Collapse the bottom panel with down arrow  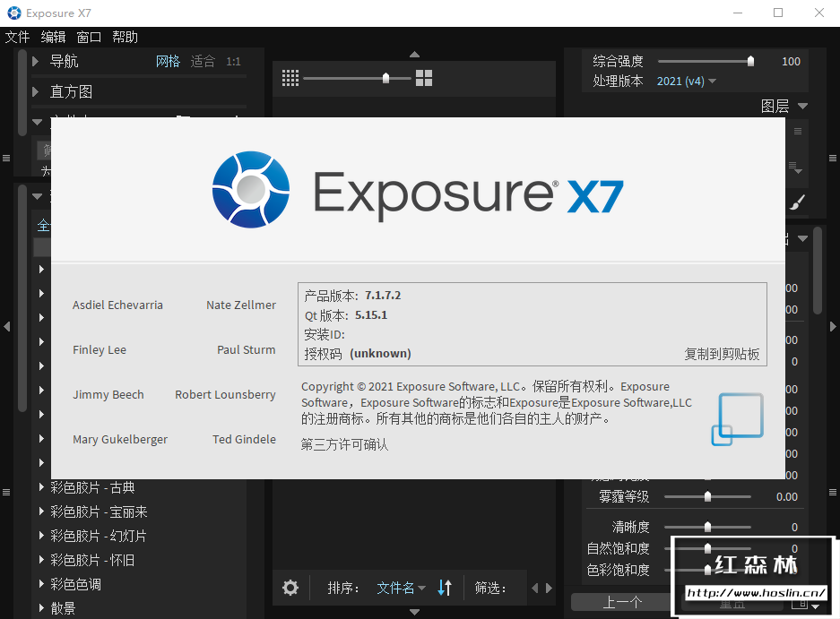point(414,612)
